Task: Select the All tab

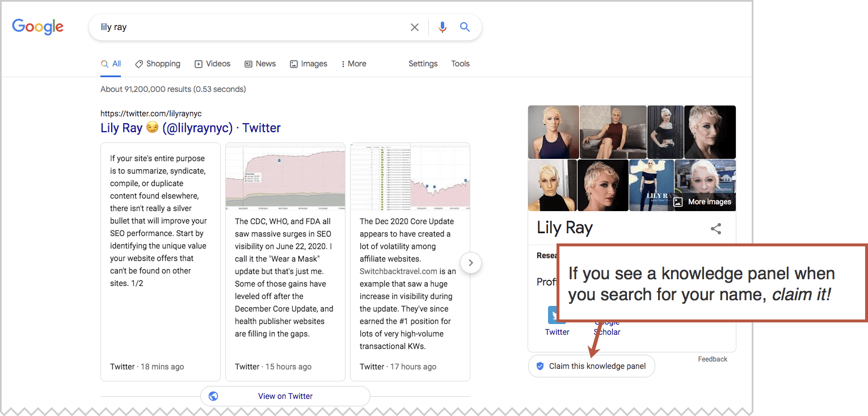Action: tap(111, 64)
